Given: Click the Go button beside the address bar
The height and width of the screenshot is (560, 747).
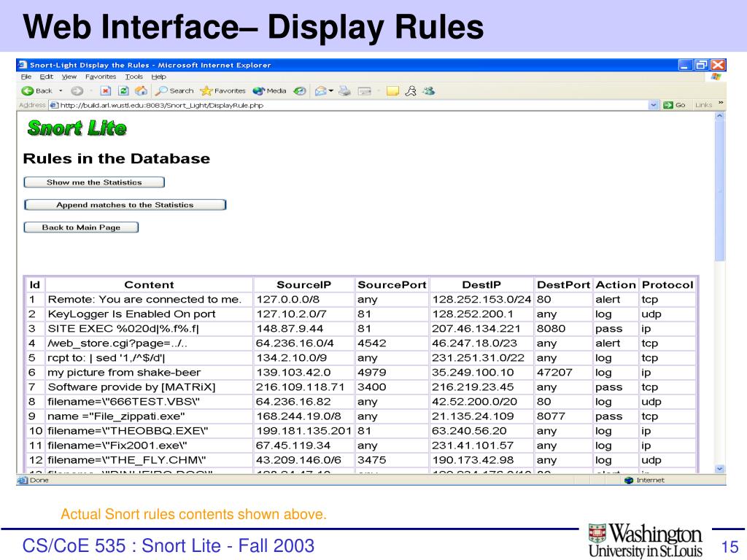Looking at the screenshot, I should tap(674, 105).
